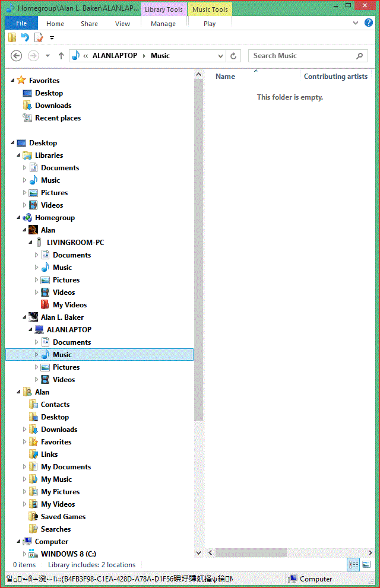The image size is (380, 588).
Task: Click the ALANLAPTOP computer icon
Action: tap(39, 330)
